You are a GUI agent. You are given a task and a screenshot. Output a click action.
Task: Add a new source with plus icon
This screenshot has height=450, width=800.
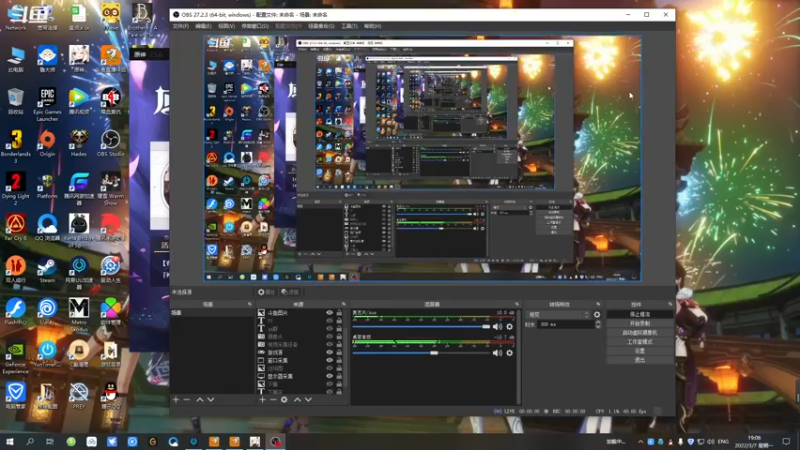262,399
